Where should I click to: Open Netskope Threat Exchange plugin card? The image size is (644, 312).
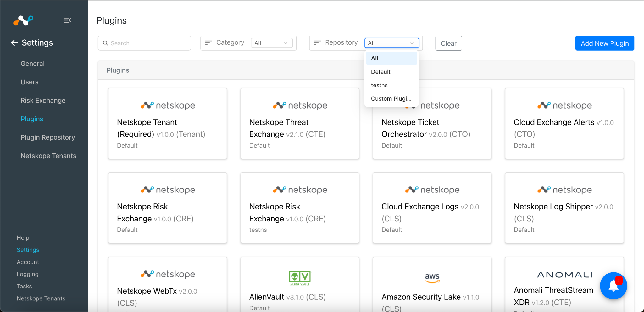(x=300, y=123)
